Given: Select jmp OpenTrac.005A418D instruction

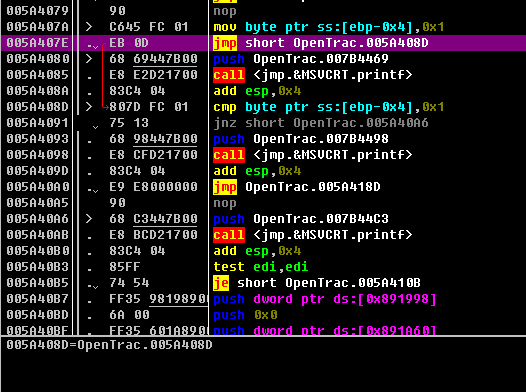Looking at the screenshot, I should click(x=297, y=187).
